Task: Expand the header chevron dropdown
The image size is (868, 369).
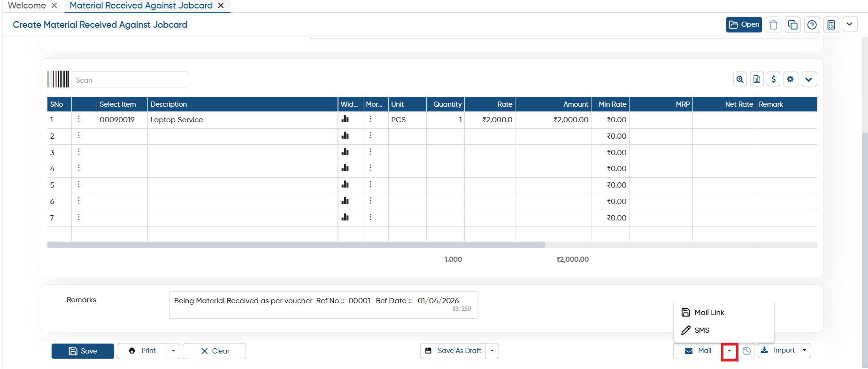Action: click(x=850, y=24)
